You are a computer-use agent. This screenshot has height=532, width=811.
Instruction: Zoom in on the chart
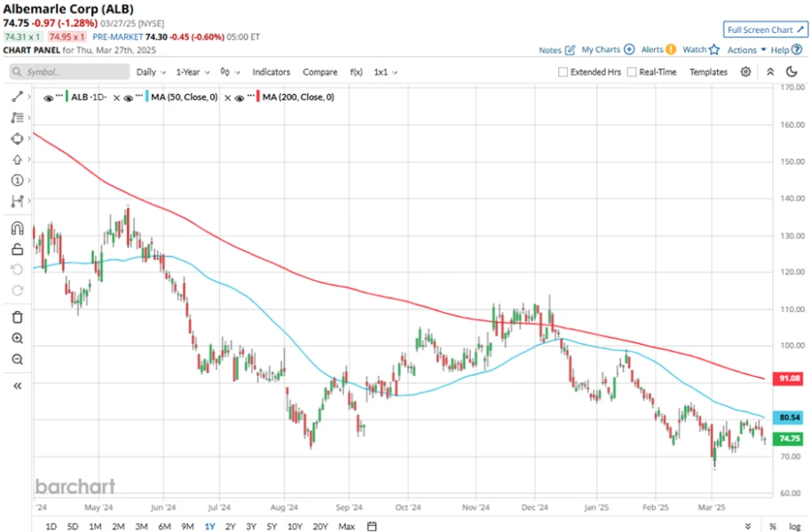click(x=17, y=338)
